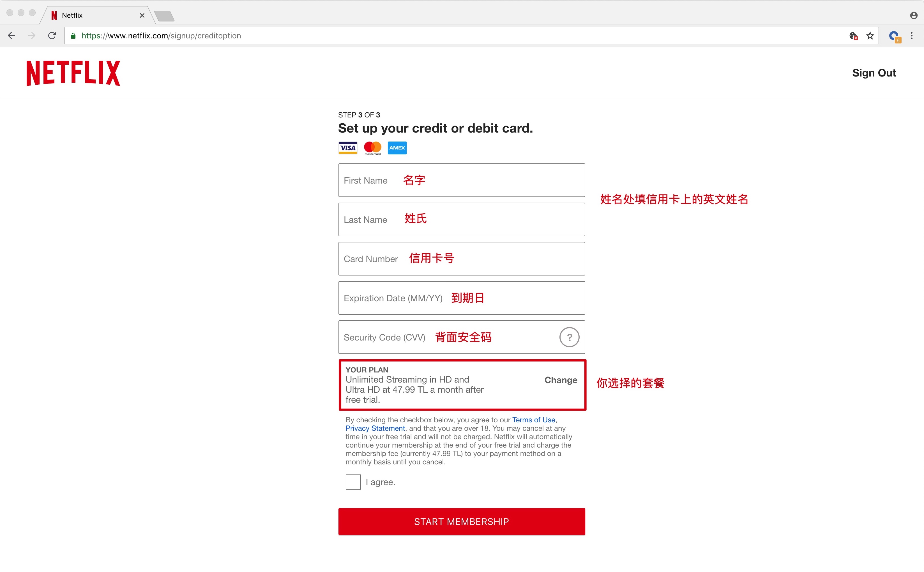The image size is (924, 572).
Task: Reload the page with refresh icon
Action: (x=52, y=36)
